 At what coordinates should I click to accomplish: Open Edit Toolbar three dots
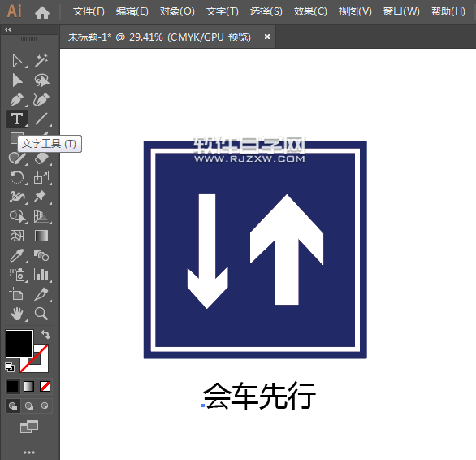(29, 453)
